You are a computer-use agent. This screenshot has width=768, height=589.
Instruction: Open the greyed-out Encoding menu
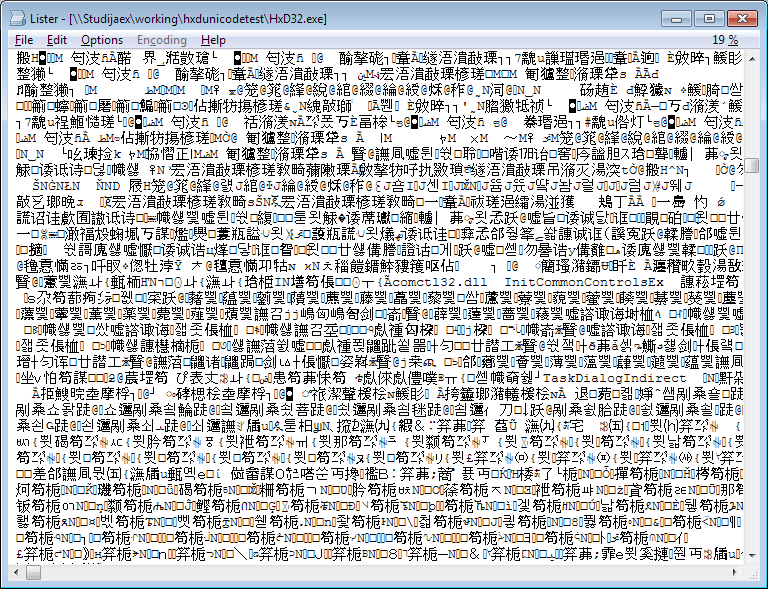(162, 40)
